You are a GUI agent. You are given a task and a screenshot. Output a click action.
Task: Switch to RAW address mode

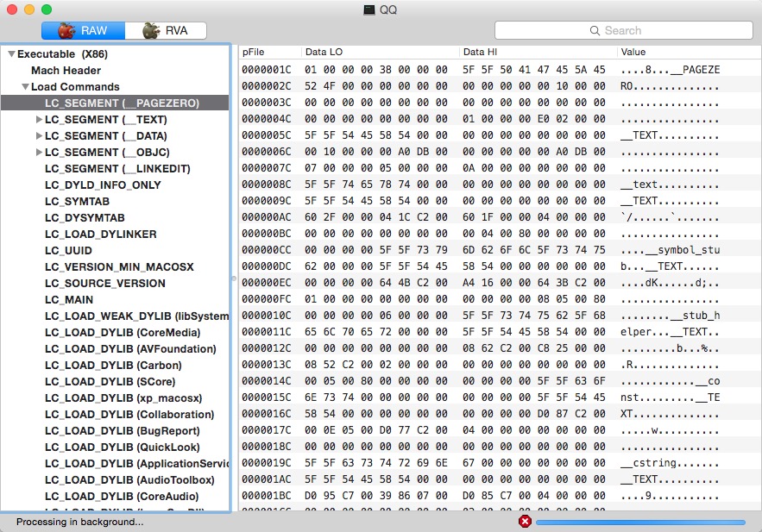pos(83,30)
